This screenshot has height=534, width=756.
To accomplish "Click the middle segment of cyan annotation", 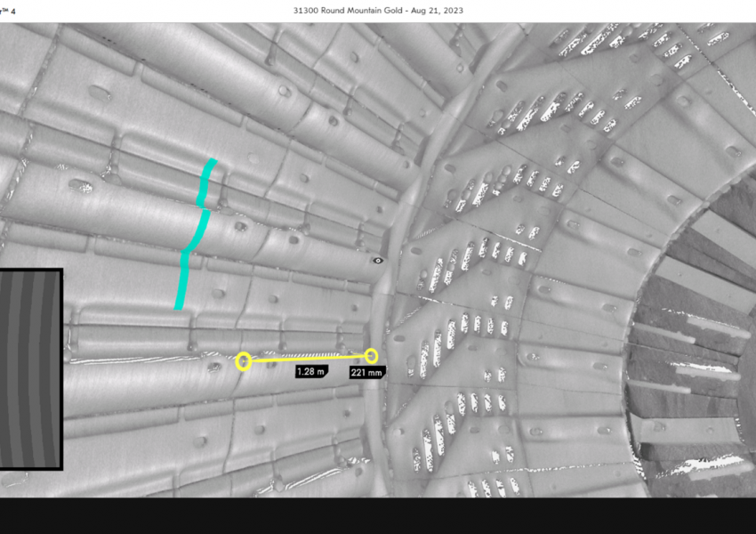I will pyautogui.click(x=194, y=233).
